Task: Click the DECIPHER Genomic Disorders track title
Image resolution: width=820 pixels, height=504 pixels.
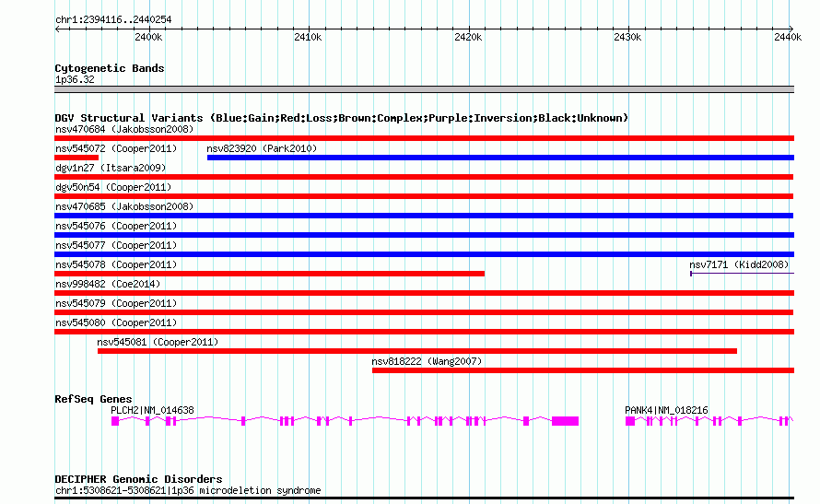Action: pos(138,479)
